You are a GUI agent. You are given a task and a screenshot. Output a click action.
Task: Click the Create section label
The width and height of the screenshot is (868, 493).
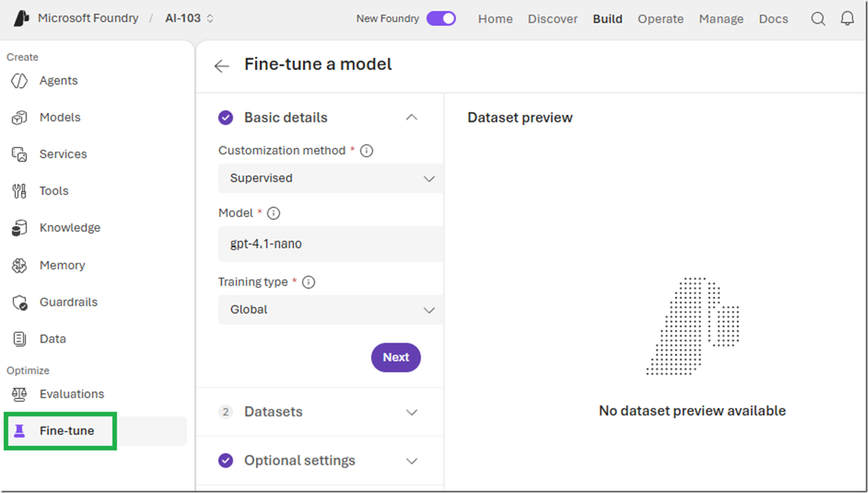22,57
